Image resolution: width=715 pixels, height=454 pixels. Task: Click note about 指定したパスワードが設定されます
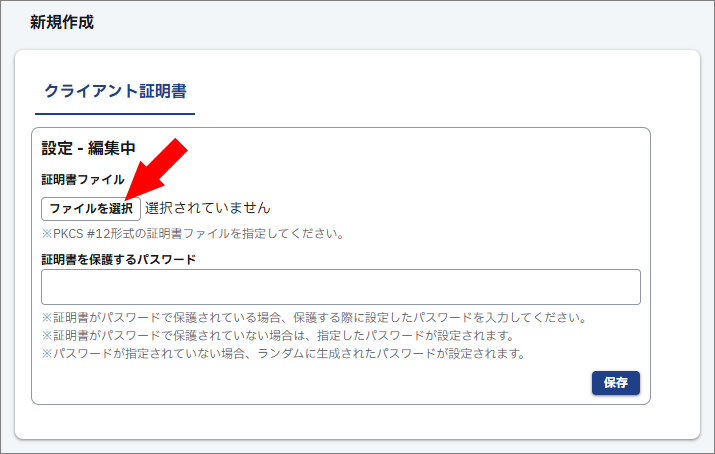tap(278, 335)
